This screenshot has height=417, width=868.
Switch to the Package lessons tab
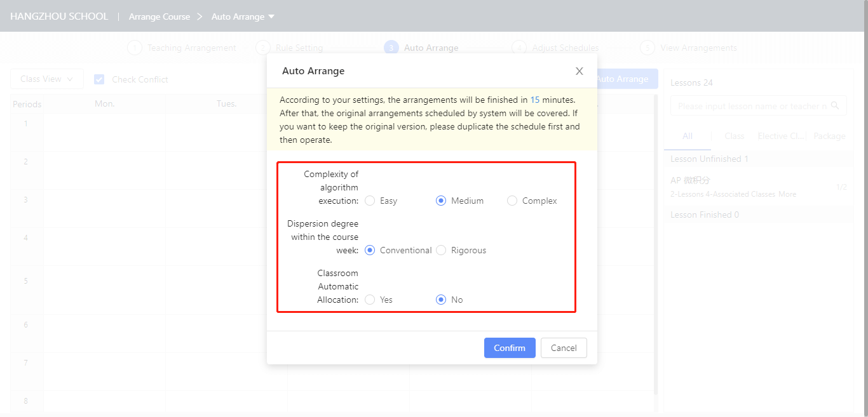point(829,136)
